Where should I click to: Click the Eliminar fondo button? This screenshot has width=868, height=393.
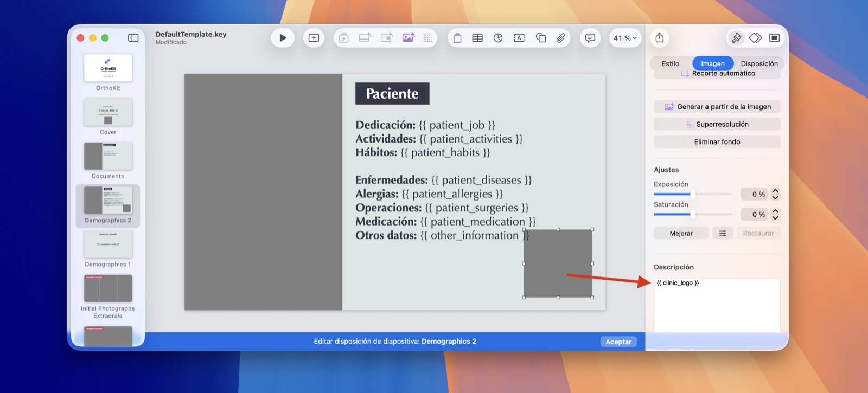(x=717, y=141)
